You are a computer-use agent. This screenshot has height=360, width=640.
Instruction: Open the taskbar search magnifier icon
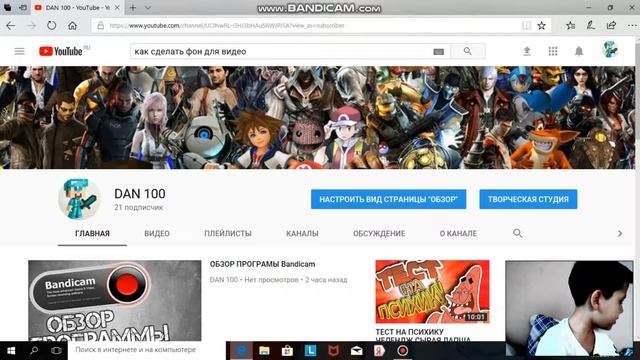click(34, 351)
